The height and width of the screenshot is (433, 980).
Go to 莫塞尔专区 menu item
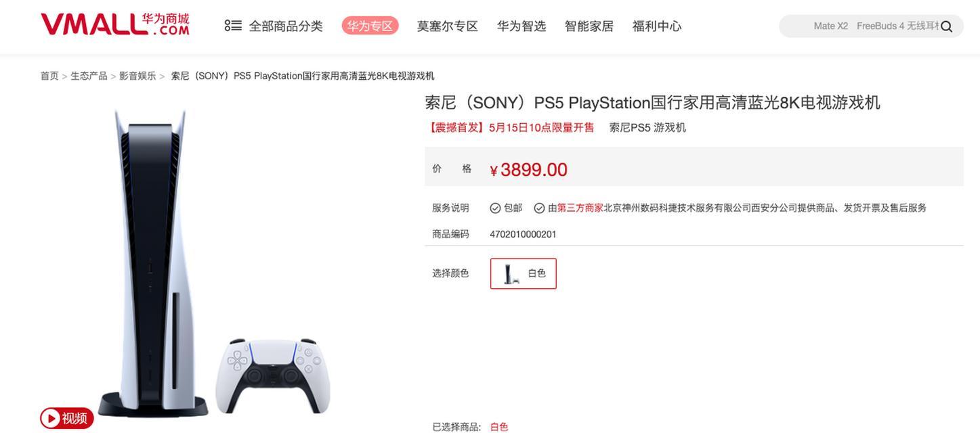(448, 26)
